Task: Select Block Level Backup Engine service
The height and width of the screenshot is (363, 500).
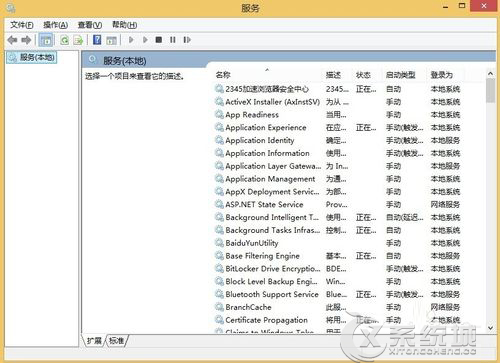Action: [x=337, y=281]
